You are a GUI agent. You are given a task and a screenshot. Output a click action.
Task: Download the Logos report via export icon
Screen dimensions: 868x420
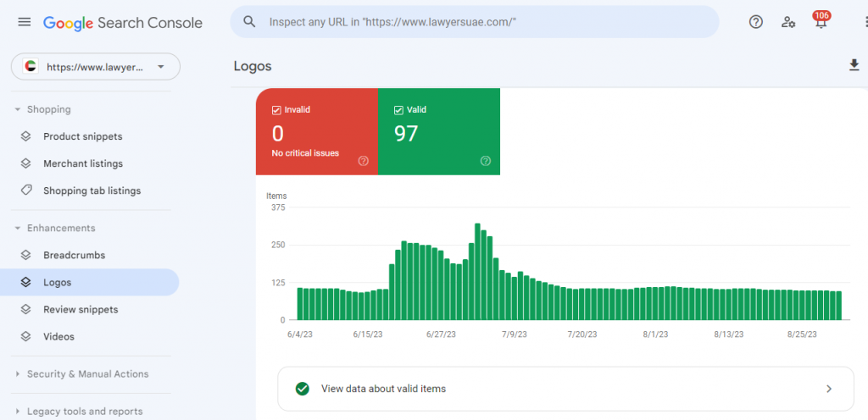tap(854, 65)
